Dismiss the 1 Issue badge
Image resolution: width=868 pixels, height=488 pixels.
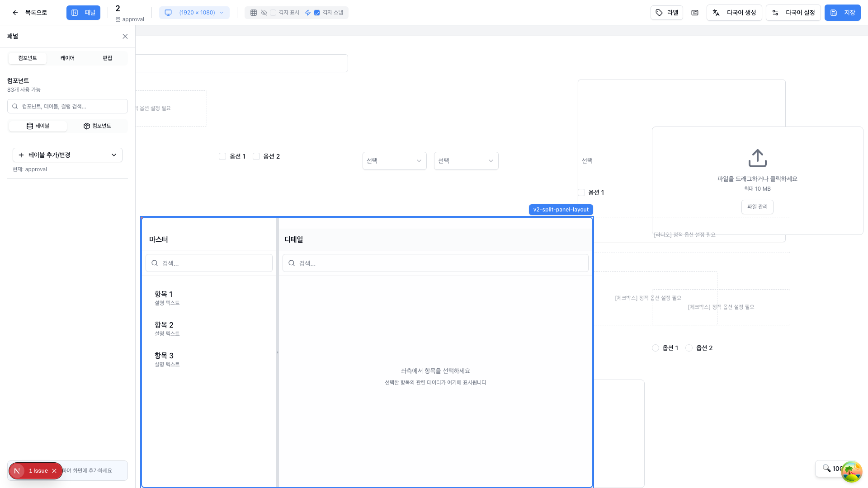pyautogui.click(x=54, y=471)
